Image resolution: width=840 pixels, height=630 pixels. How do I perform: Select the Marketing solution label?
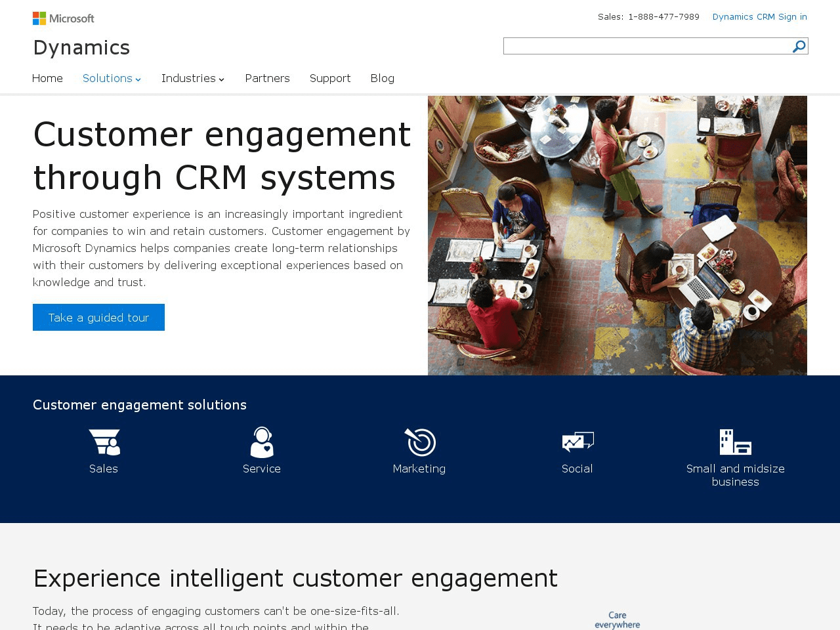pyautogui.click(x=419, y=469)
